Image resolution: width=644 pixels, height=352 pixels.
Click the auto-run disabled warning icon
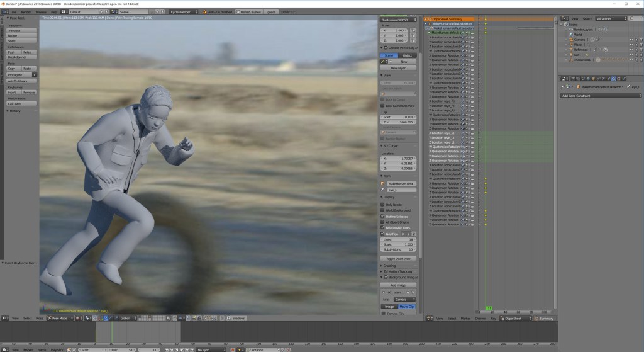pos(204,12)
